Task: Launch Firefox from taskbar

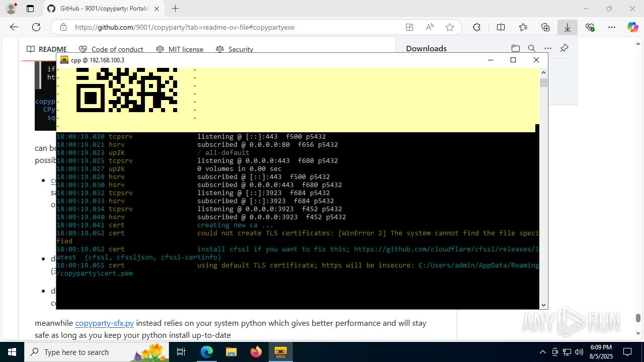Action: pyautogui.click(x=256, y=352)
